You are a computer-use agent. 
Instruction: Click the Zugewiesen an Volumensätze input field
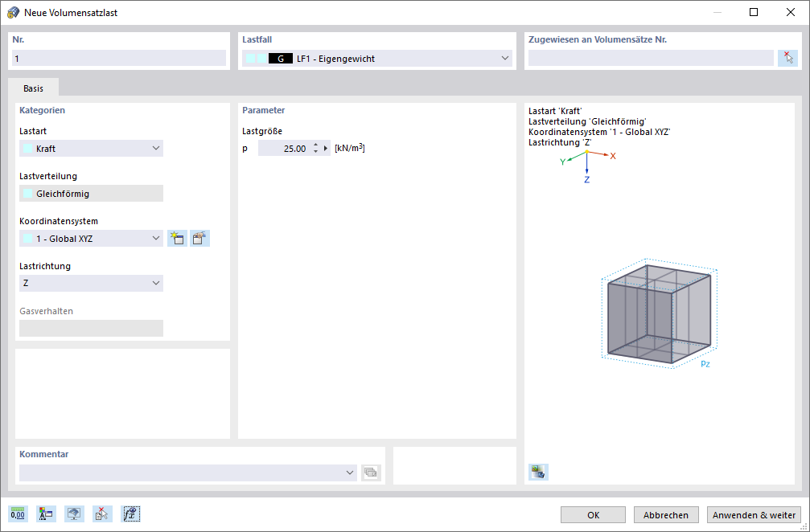[651, 59]
